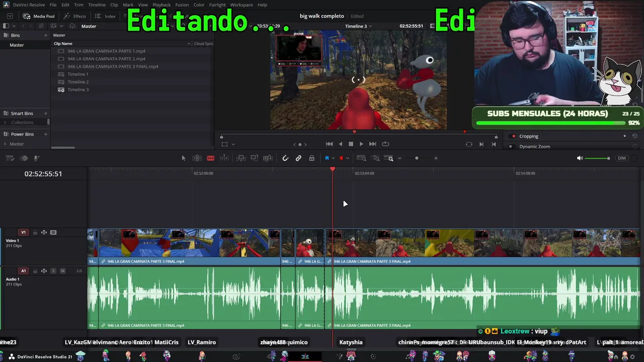Open the Index panel button
644x362 pixels.
105,16
